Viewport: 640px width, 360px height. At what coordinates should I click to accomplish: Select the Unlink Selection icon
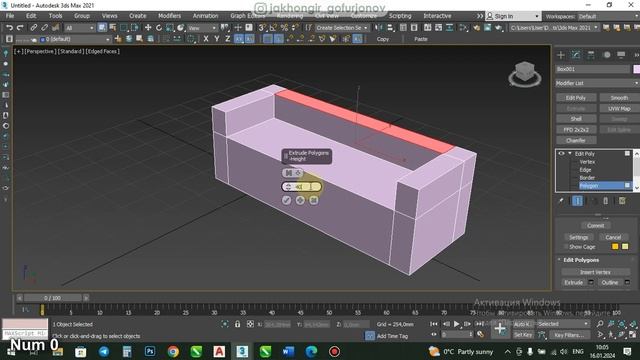(x=44, y=28)
